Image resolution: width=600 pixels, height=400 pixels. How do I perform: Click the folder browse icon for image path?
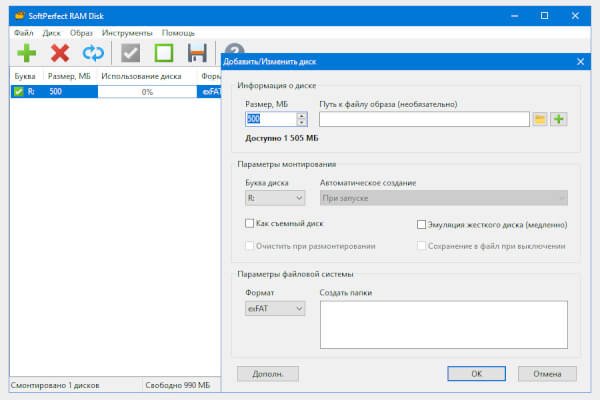(540, 119)
